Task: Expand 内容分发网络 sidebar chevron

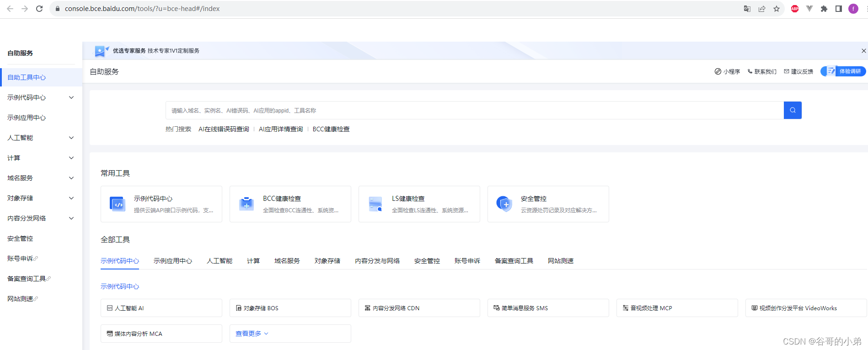Action: [x=71, y=218]
